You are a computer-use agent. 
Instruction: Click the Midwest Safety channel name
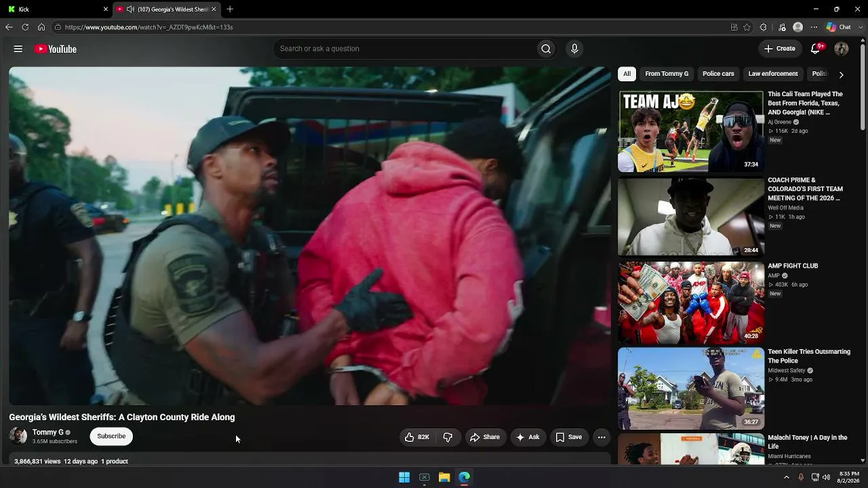787,371
